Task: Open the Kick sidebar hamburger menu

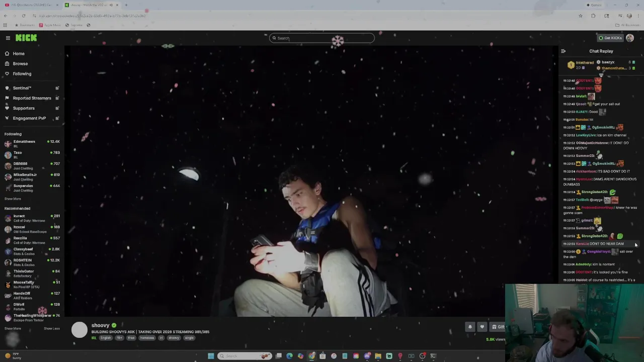Action: click(8, 38)
